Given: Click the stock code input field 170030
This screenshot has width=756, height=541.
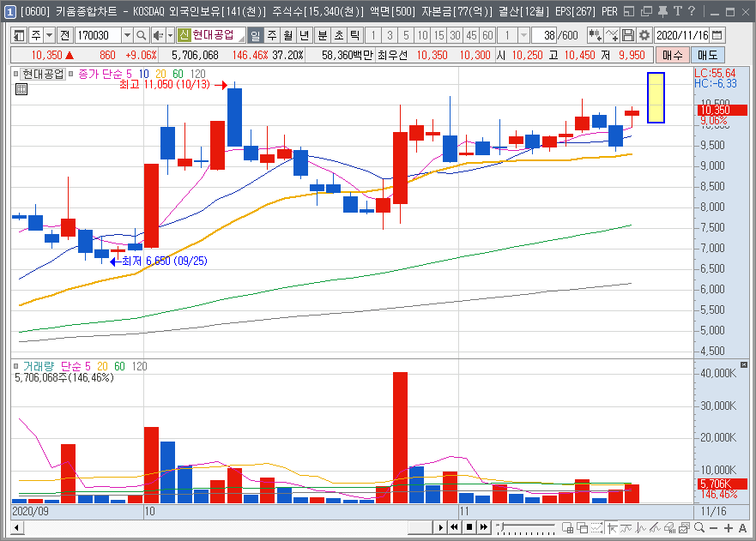Looking at the screenshot, I should coord(98,35).
